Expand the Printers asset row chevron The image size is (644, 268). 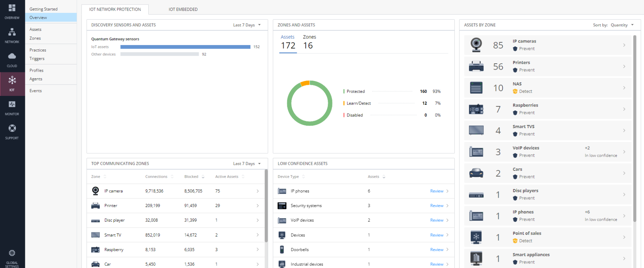(x=624, y=66)
